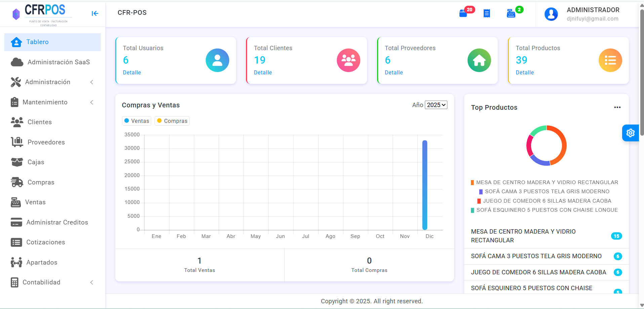Open Proveedores from the sidebar
This screenshot has width=644, height=309.
[x=52, y=142]
